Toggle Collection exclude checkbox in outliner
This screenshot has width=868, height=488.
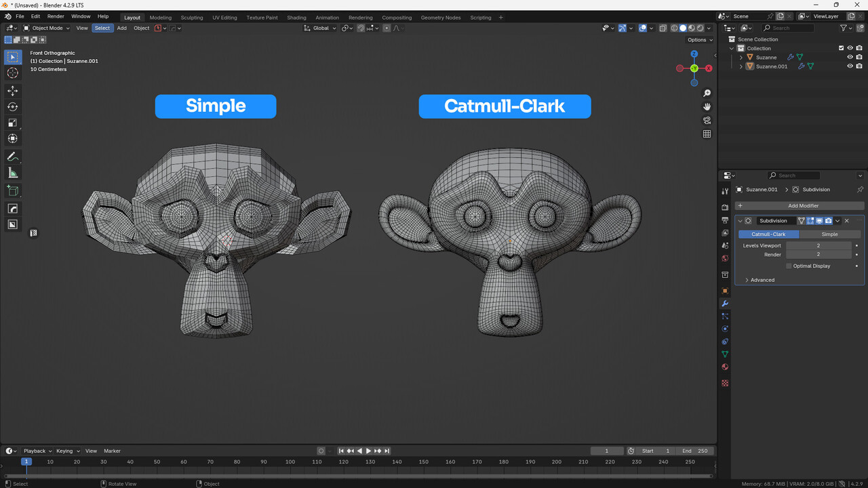point(842,48)
